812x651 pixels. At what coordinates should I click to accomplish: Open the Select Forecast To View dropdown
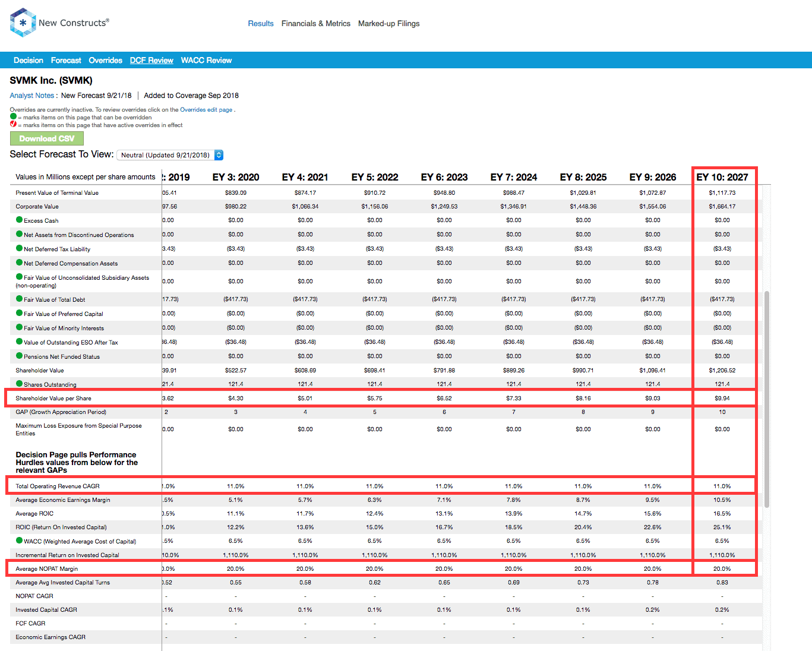(x=170, y=155)
